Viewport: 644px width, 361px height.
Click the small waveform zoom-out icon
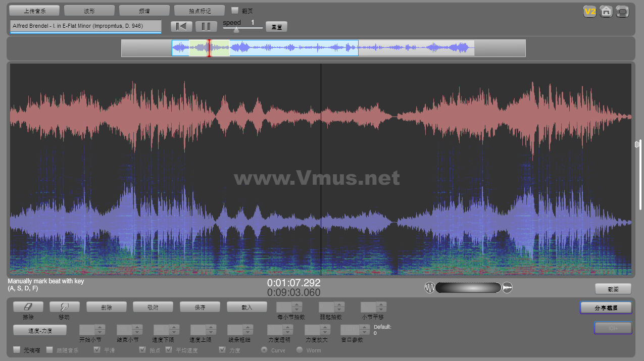(x=429, y=287)
